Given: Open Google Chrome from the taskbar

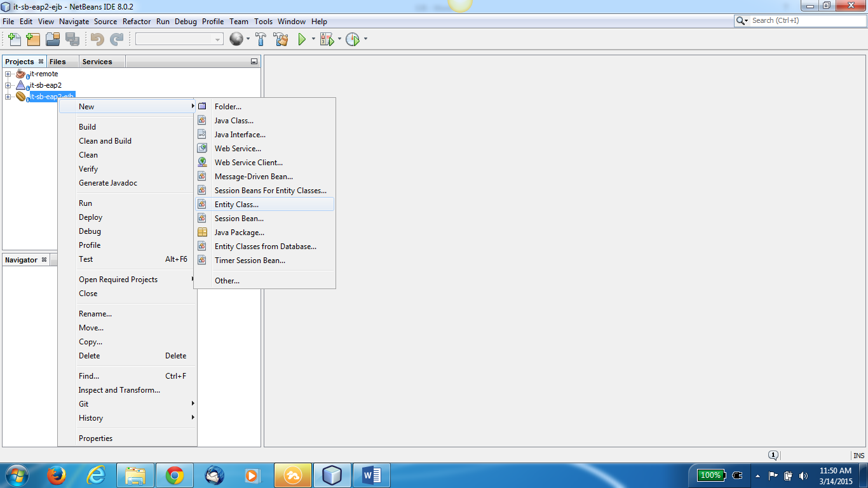Looking at the screenshot, I should (175, 475).
